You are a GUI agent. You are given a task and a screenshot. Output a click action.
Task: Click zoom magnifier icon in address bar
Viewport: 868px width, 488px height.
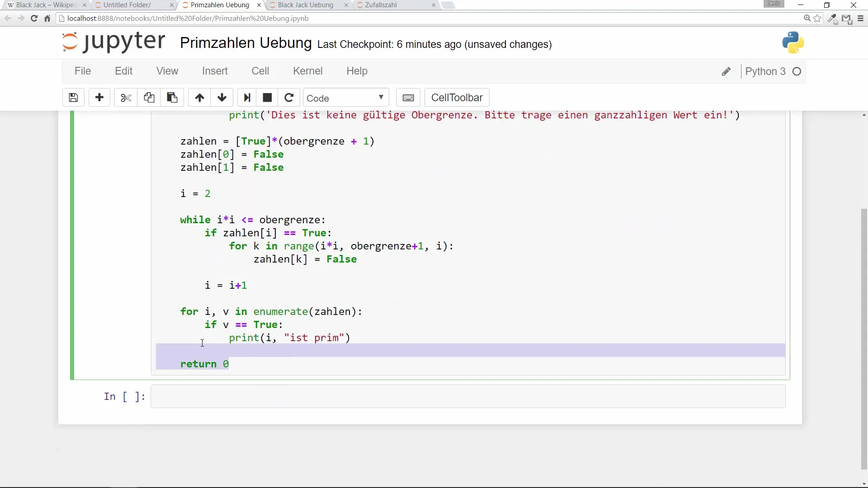point(807,19)
